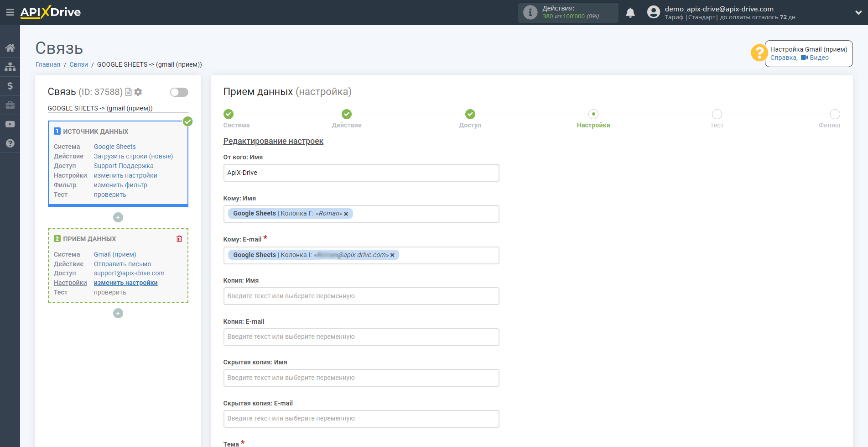Click изменить фильтр link
The height and width of the screenshot is (447, 868).
[120, 185]
